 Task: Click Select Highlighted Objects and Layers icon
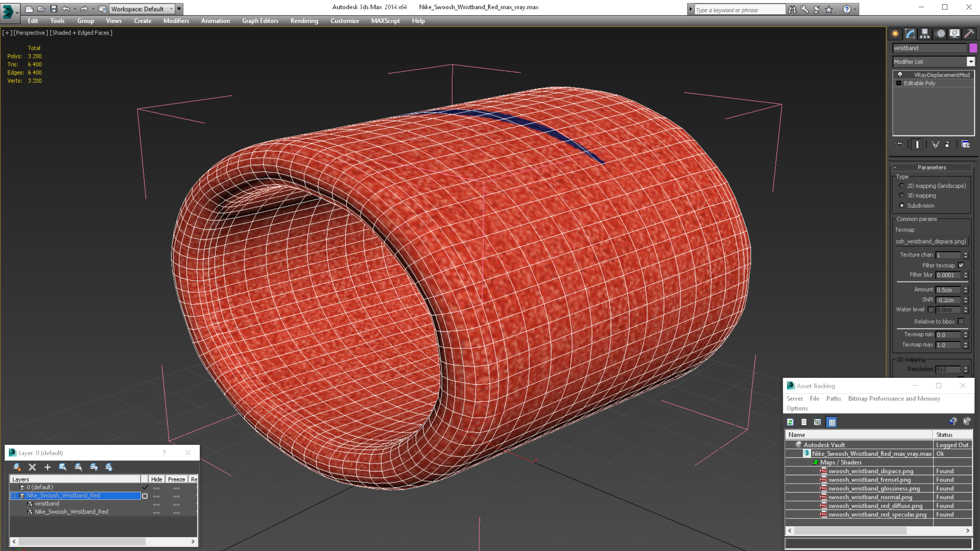(63, 467)
